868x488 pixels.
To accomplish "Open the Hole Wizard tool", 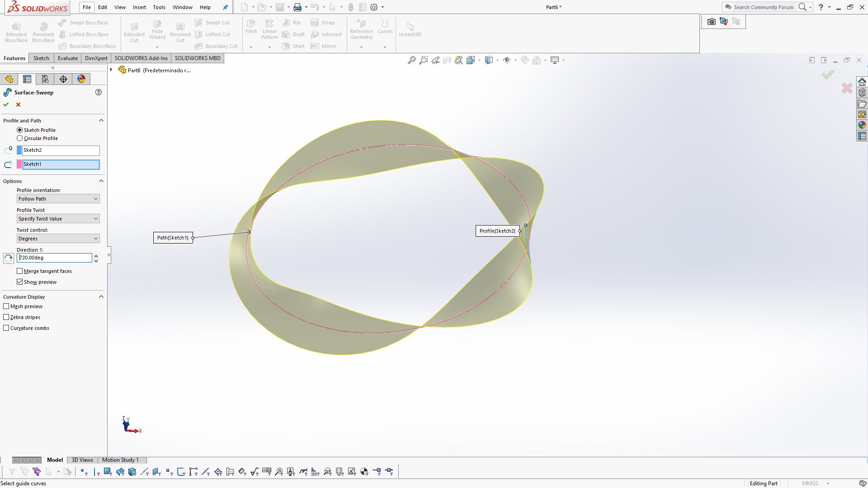I will click(157, 30).
